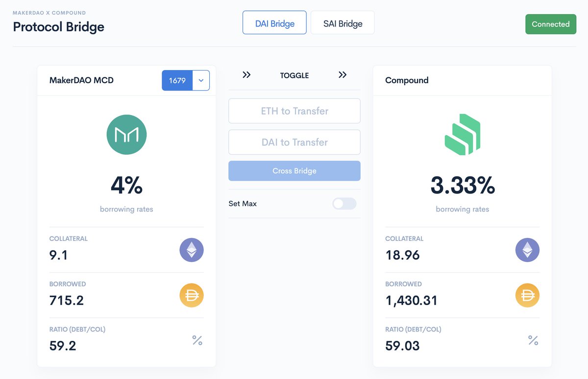Click the Compound ratio value 59.03
Image resolution: width=588 pixels, height=379 pixels.
point(403,346)
